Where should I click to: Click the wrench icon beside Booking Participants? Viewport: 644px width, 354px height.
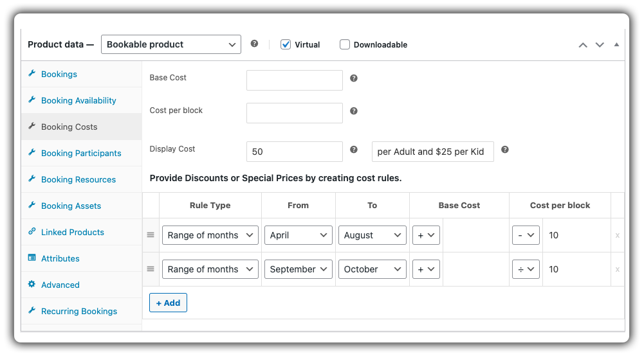[32, 152]
